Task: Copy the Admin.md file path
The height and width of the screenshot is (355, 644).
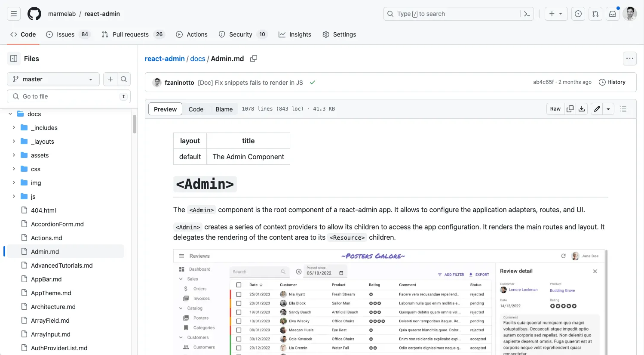Action: [x=253, y=59]
